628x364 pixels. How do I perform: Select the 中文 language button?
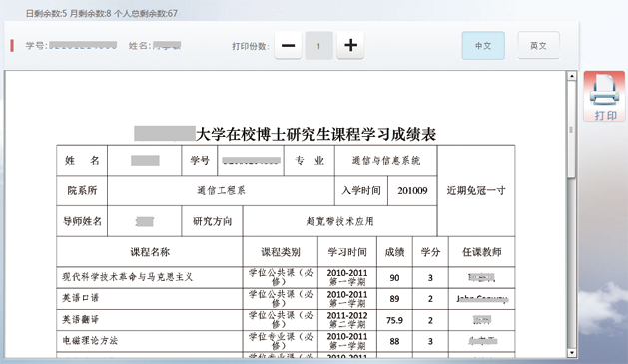(483, 46)
